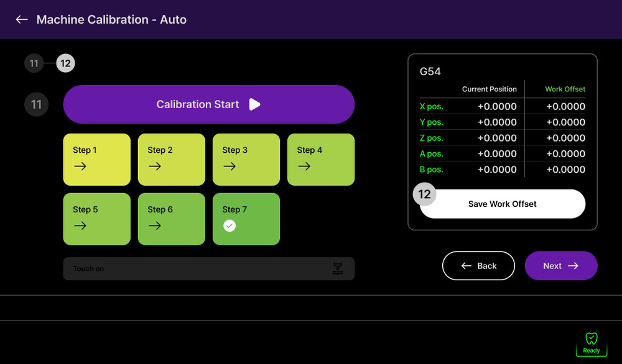Click the checkmark icon on Step 7
Viewport: 622px width, 364px height.
pyautogui.click(x=230, y=225)
